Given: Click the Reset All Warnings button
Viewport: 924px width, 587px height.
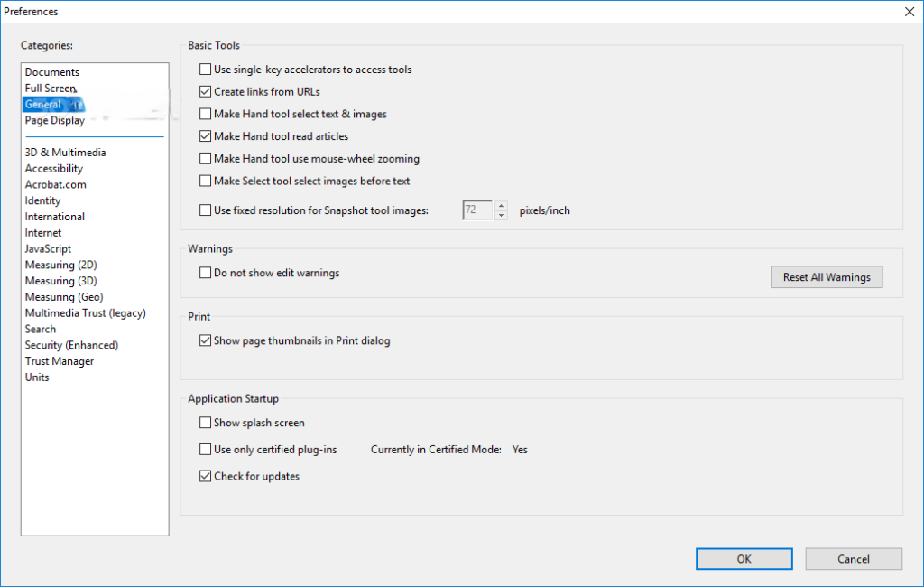Looking at the screenshot, I should [x=827, y=277].
